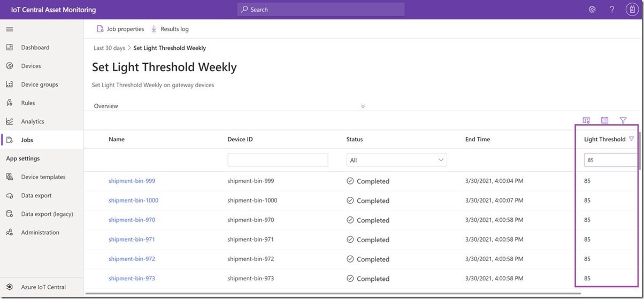644x299 pixels.
Task: Click Device ID cell shipment-bin-970
Action: pyautogui.click(x=251, y=220)
